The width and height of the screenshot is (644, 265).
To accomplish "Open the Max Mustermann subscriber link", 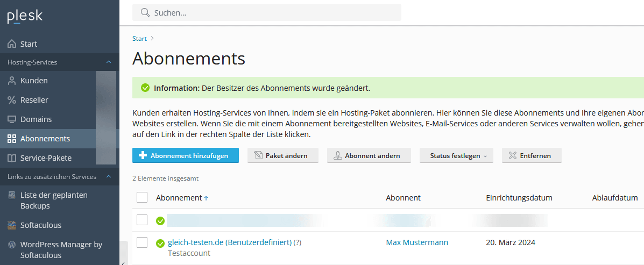I will coord(417,242).
